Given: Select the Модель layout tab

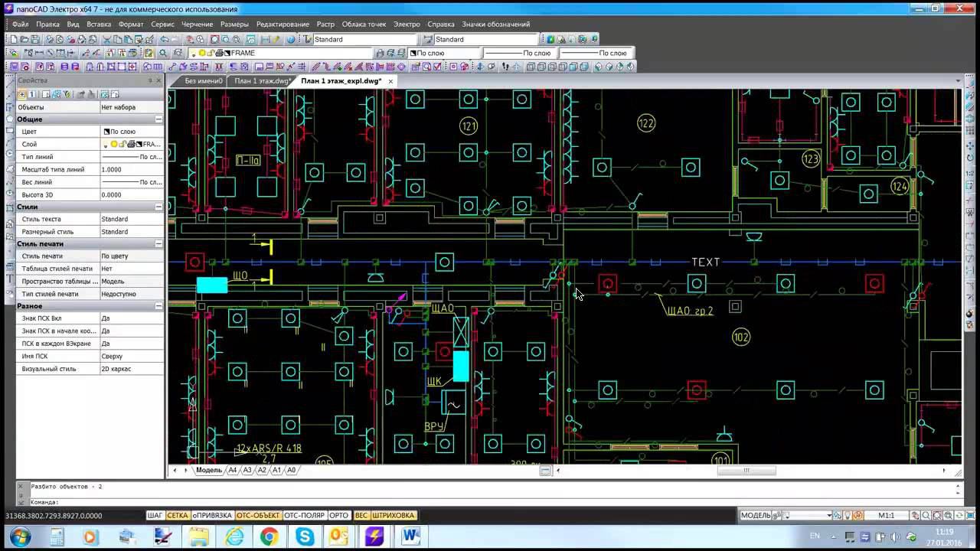Looking at the screenshot, I should (209, 471).
